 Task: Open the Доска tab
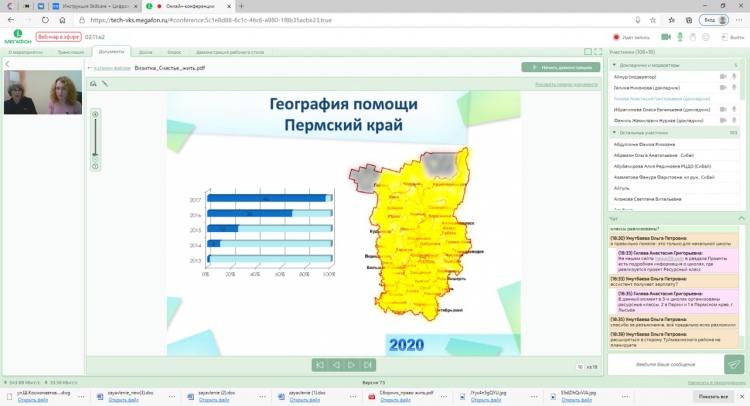146,51
